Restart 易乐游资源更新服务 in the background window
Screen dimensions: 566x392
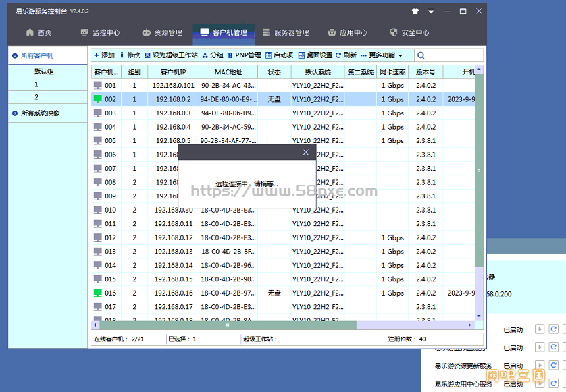[553, 365]
